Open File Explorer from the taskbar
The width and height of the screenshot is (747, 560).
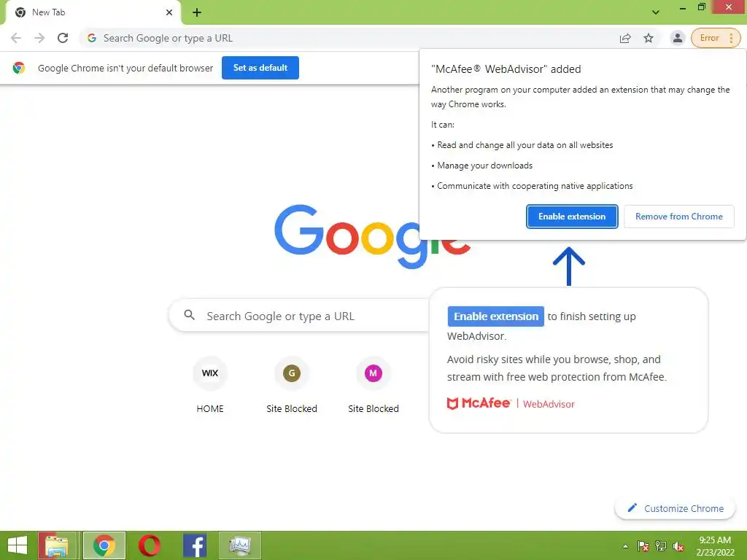coord(57,545)
